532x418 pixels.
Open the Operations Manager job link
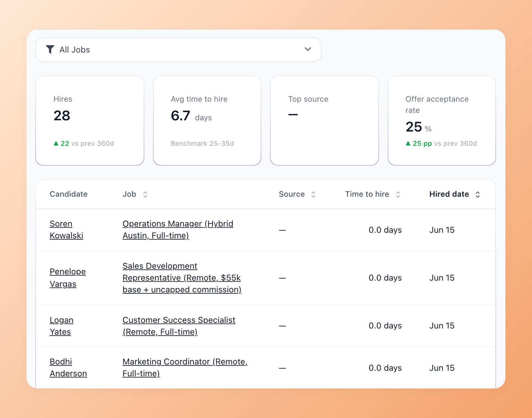coord(178,230)
